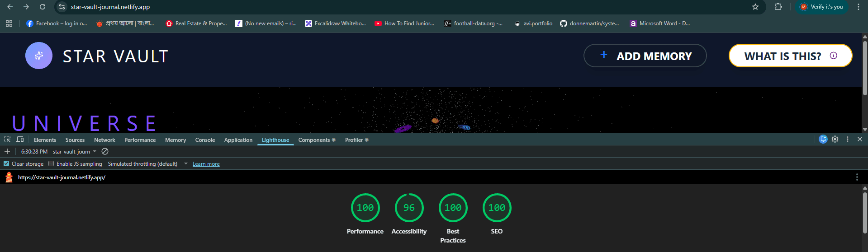Clear all Lighthouse reports icon
Screen dimensions: 868x252
(x=105, y=151)
